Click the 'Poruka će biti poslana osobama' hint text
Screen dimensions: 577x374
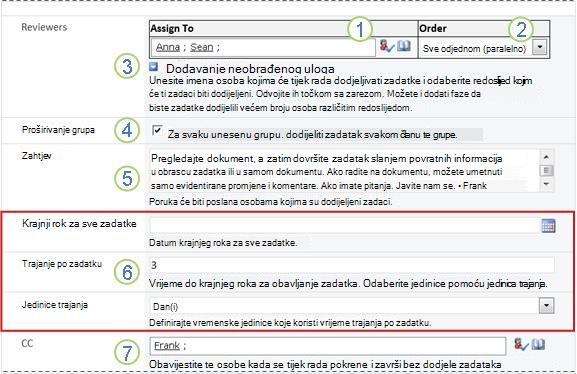(x=271, y=202)
